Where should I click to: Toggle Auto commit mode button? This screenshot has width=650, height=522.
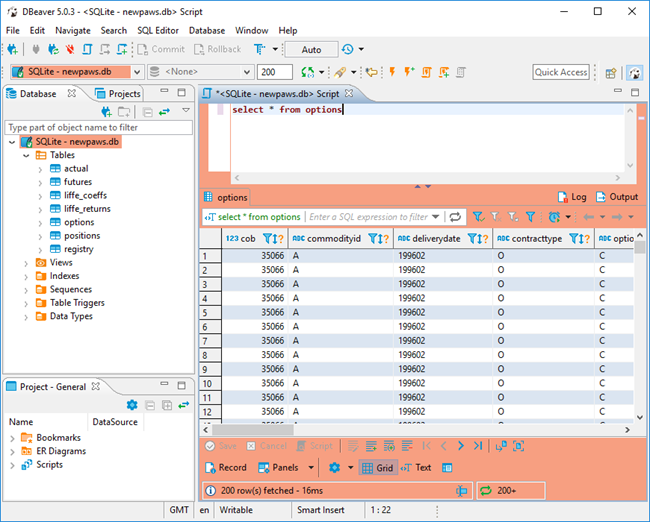[311, 50]
